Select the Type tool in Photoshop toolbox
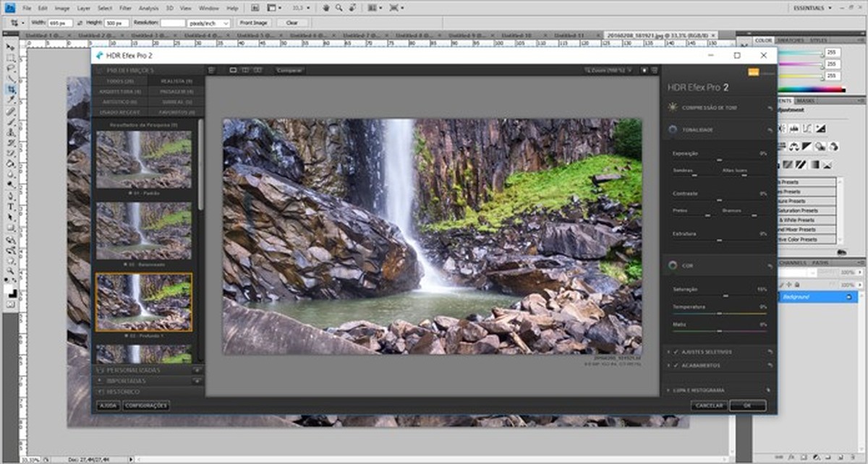The height and width of the screenshot is (464, 868). tap(11, 207)
